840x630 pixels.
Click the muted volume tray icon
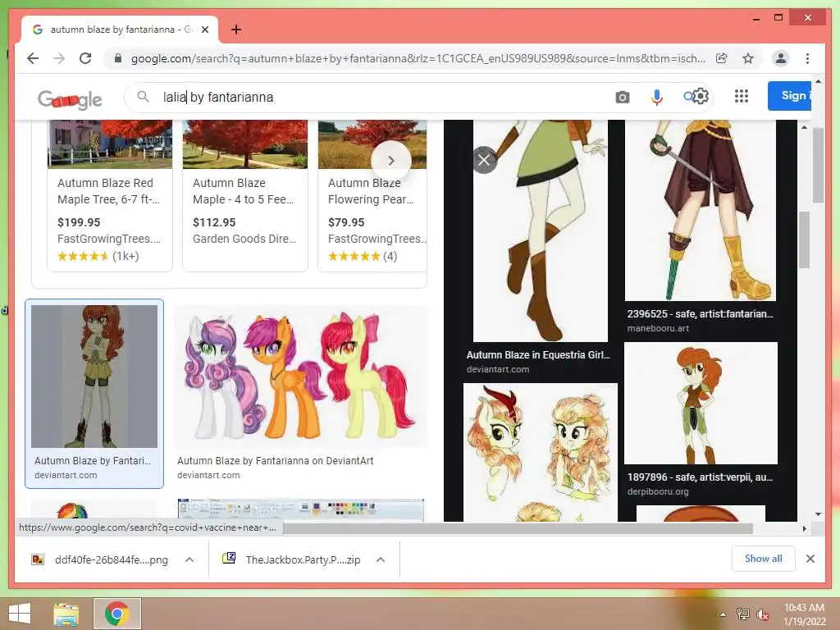(762, 614)
